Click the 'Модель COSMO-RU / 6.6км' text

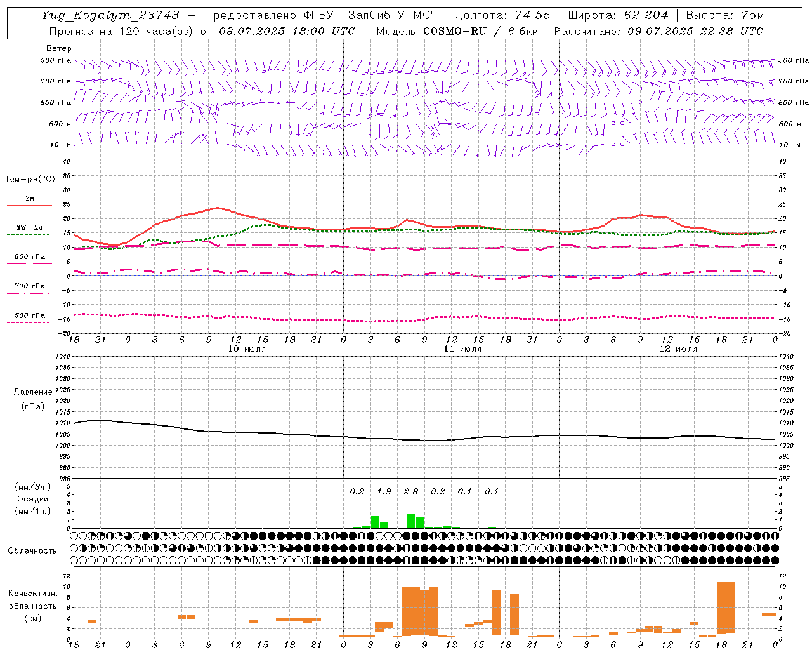(457, 30)
